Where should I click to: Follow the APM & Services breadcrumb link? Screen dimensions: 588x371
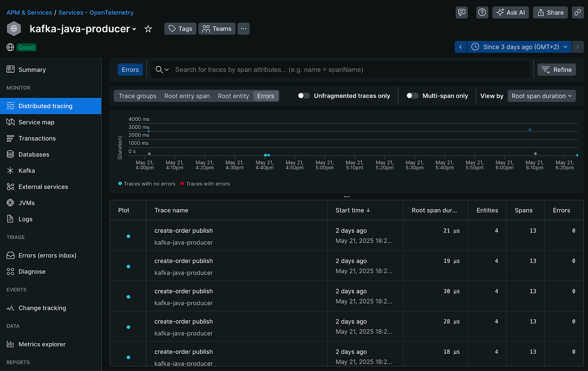coord(29,13)
